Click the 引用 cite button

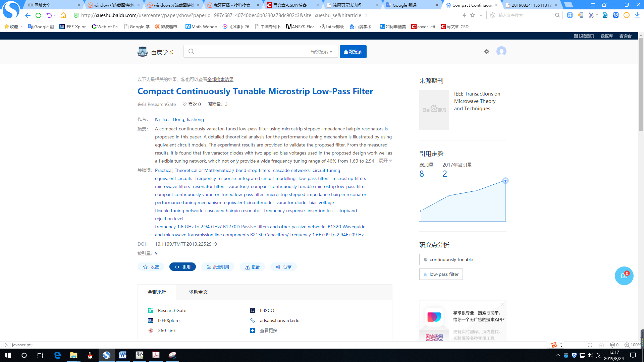(x=182, y=267)
